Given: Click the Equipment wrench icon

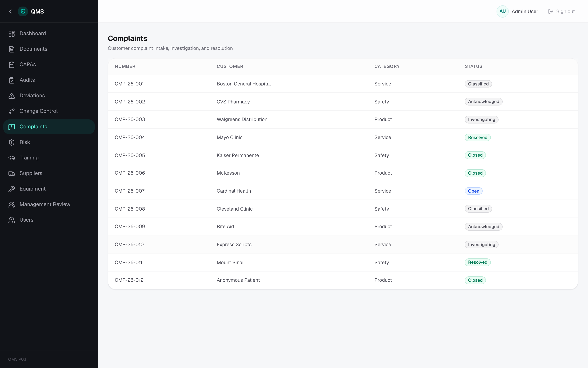Looking at the screenshot, I should 12,189.
